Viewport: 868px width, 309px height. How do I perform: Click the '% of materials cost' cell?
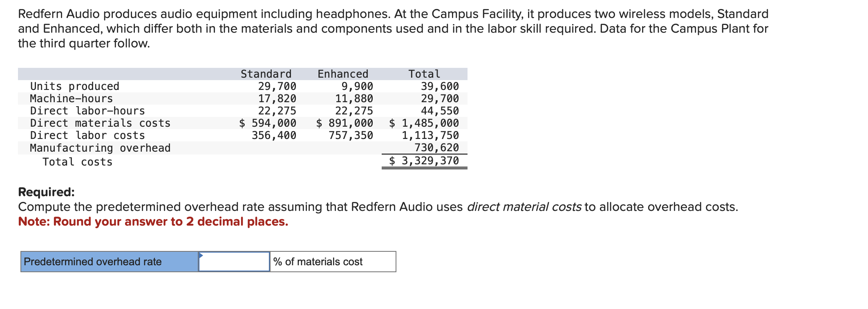click(333, 262)
